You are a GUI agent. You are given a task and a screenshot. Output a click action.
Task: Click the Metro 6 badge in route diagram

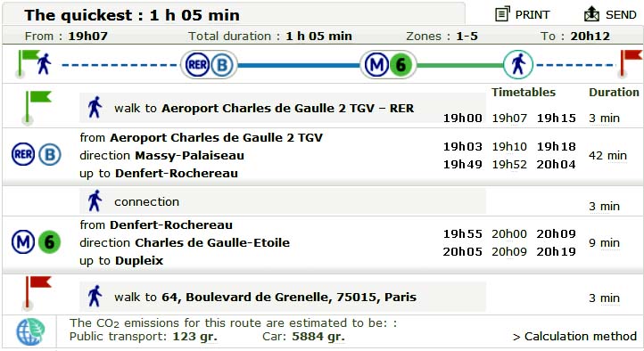[x=388, y=65]
